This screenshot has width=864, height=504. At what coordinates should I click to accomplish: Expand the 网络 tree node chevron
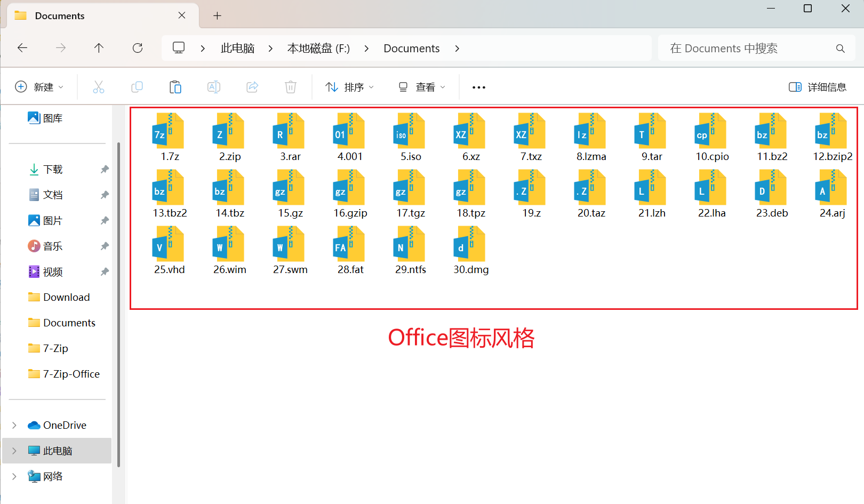14,476
